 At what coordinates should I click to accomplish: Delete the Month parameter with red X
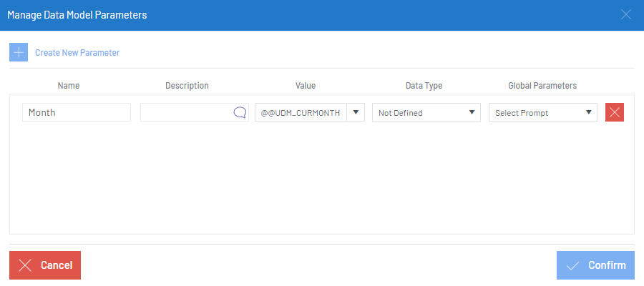(x=615, y=112)
